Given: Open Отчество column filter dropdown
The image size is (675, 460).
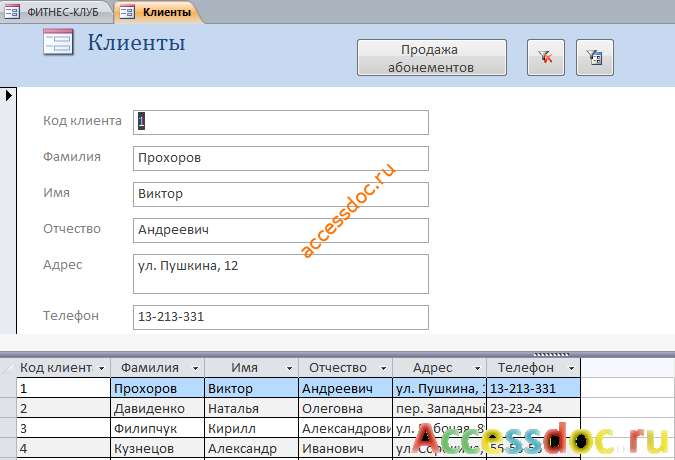Looking at the screenshot, I should tap(383, 368).
